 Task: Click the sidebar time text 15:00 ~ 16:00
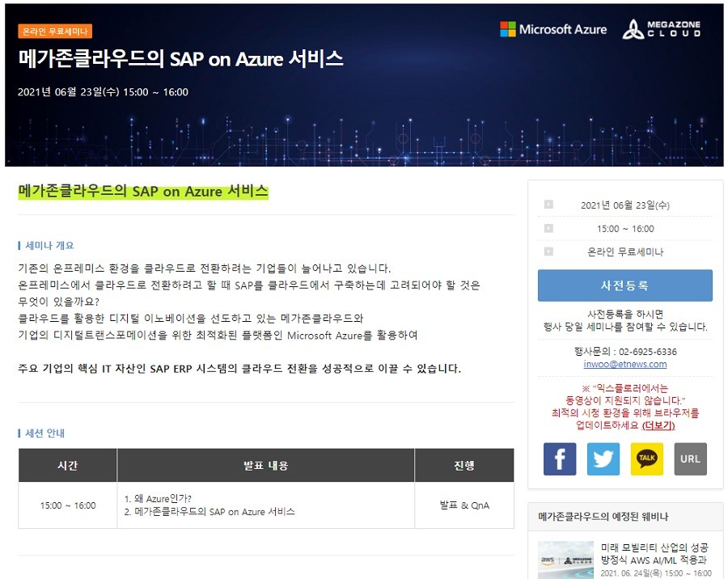point(625,228)
